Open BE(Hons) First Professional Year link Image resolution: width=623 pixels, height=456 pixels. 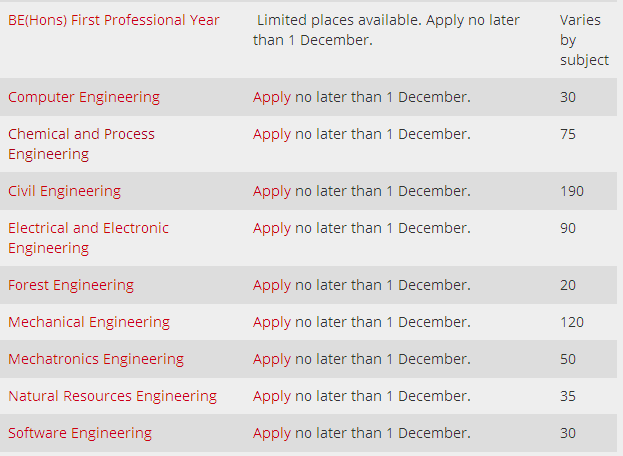114,20
